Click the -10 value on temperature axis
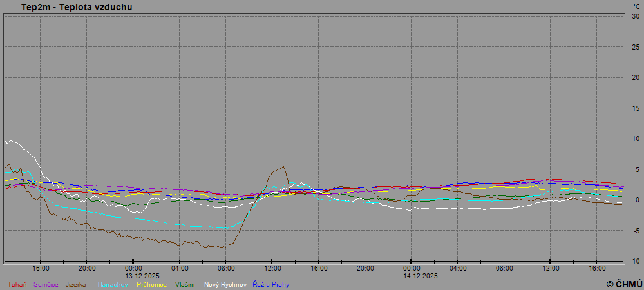 [634, 261]
